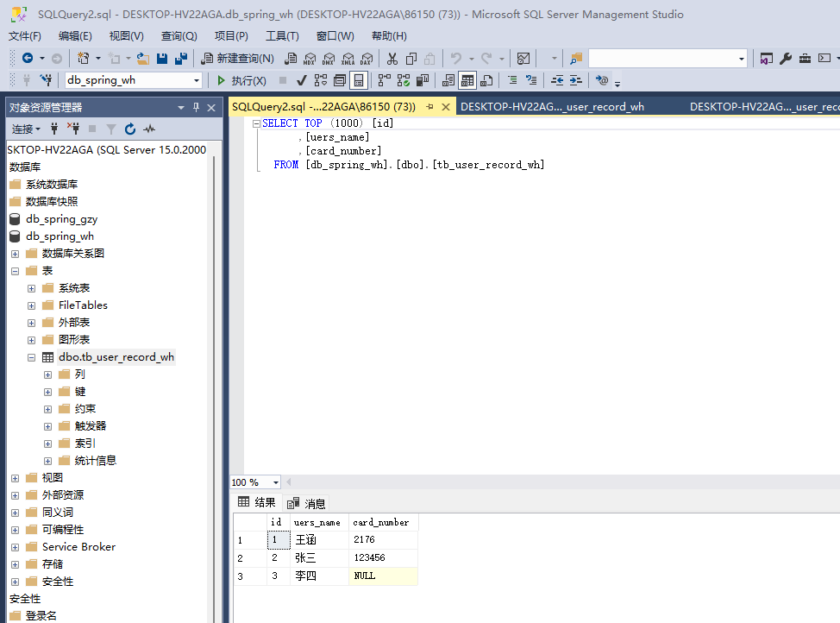Switch to the 结果 tab

[257, 502]
